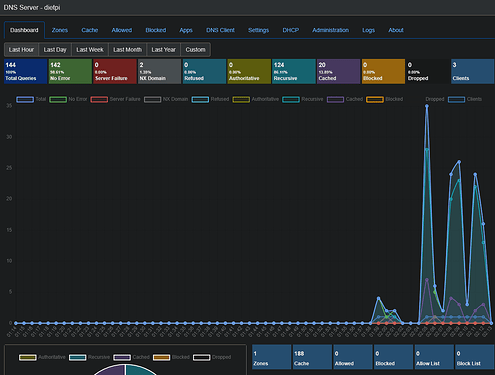Toggle No Error series in chart legend
495x375 pixels.
point(68,99)
